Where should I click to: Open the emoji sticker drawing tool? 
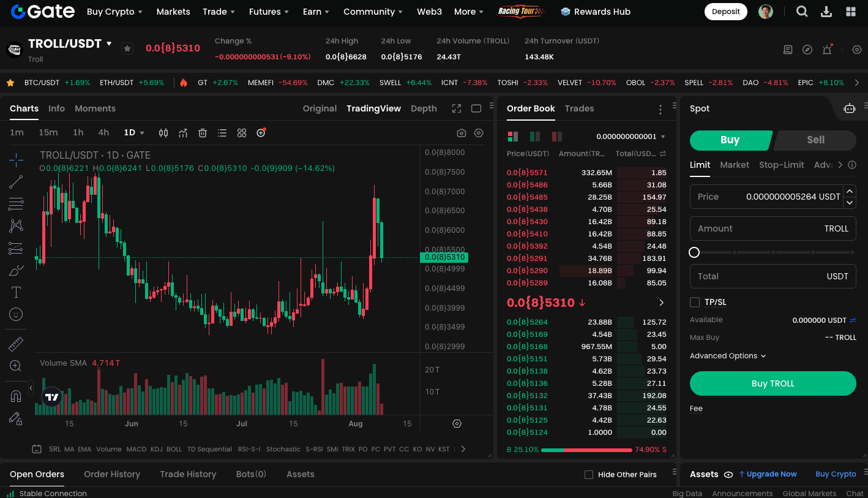pyautogui.click(x=16, y=314)
